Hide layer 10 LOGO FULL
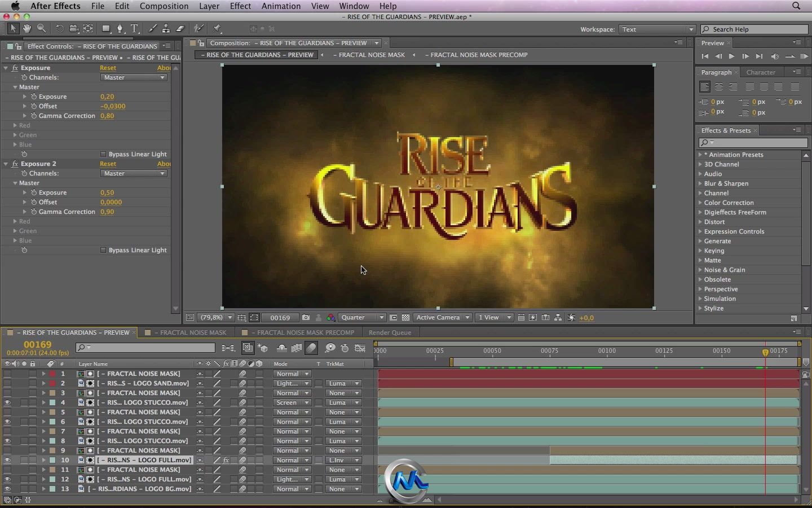This screenshot has width=812, height=508. coord(7,460)
